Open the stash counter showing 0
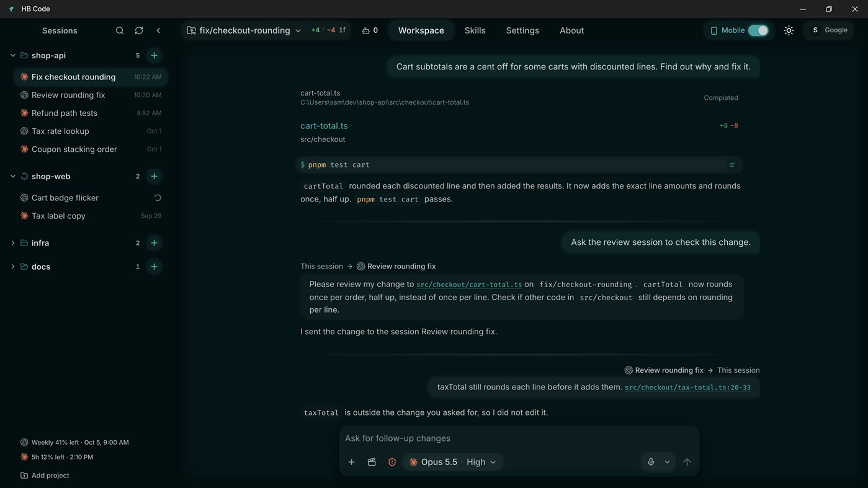Viewport: 868px width, 488px height. (x=370, y=30)
